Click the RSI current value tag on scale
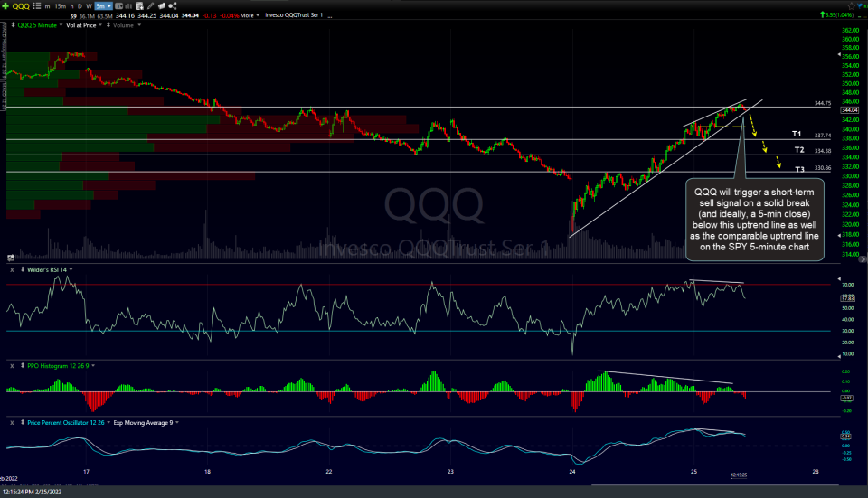Screen dimensions: 868x498 847,298
